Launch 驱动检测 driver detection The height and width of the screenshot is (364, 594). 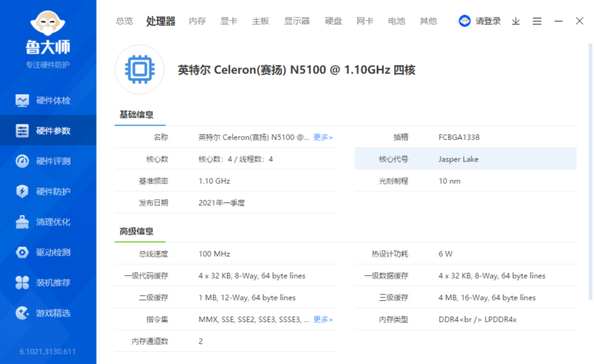[x=47, y=252]
